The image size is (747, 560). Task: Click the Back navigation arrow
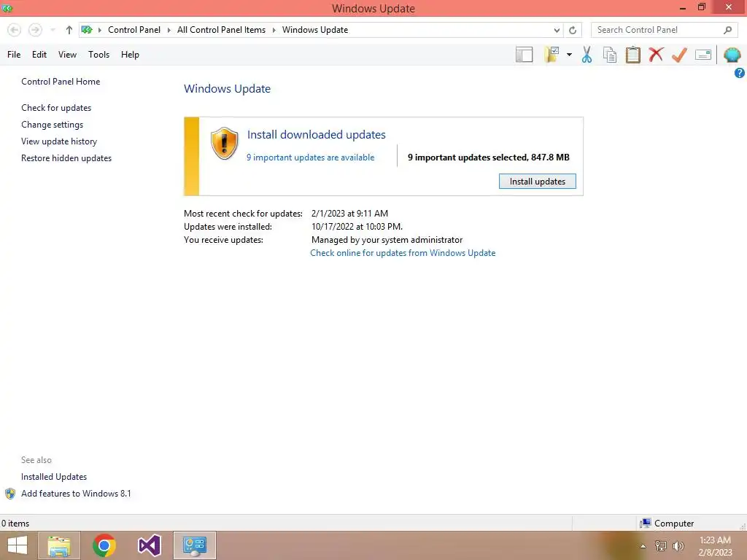15,30
